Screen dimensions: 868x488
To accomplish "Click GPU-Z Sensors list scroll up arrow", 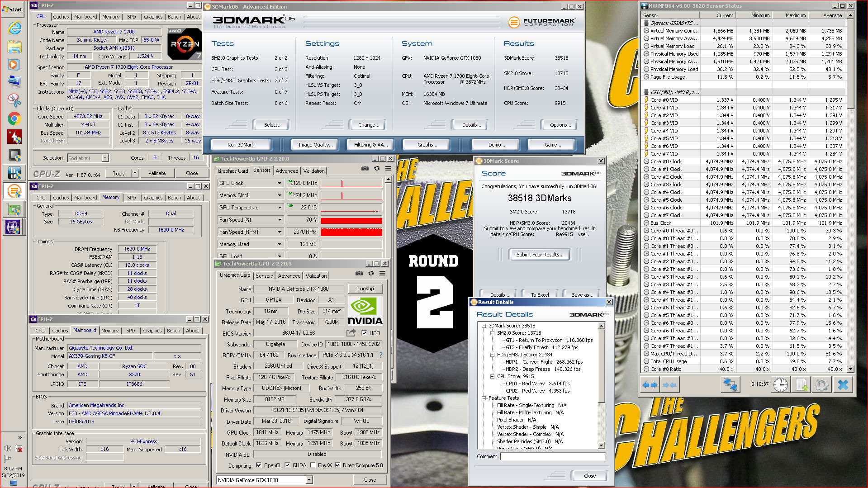I will pos(388,180).
